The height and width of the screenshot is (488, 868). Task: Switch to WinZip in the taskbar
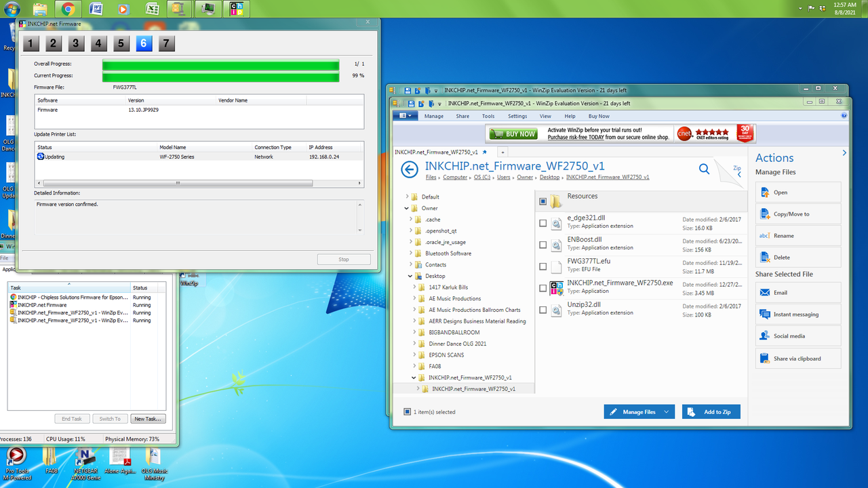pyautogui.click(x=179, y=9)
